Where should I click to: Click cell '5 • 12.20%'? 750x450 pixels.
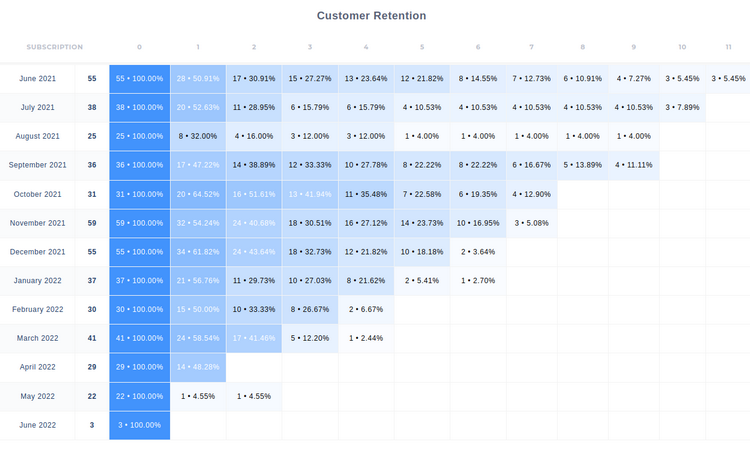[x=310, y=338]
